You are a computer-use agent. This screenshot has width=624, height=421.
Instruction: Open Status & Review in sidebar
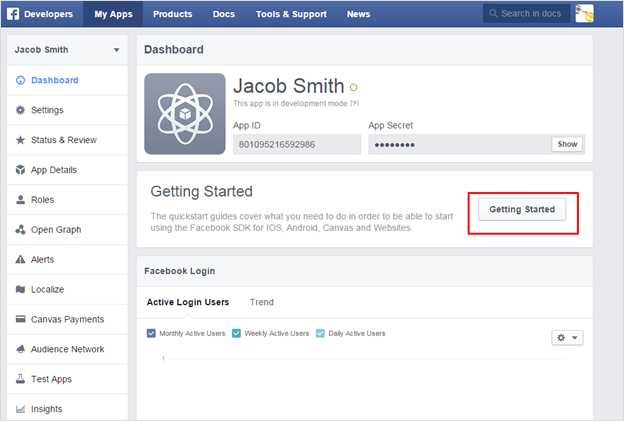[x=67, y=140]
